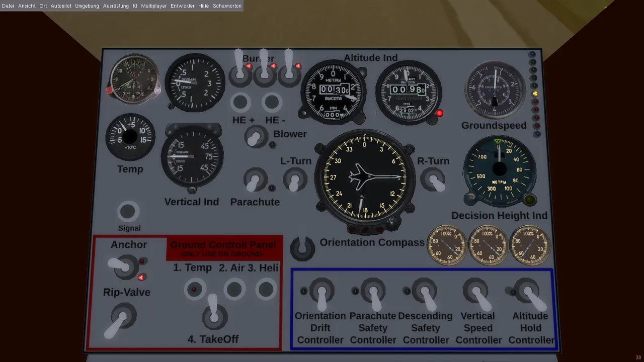Click the red knob on feet altimeter

tap(439, 113)
